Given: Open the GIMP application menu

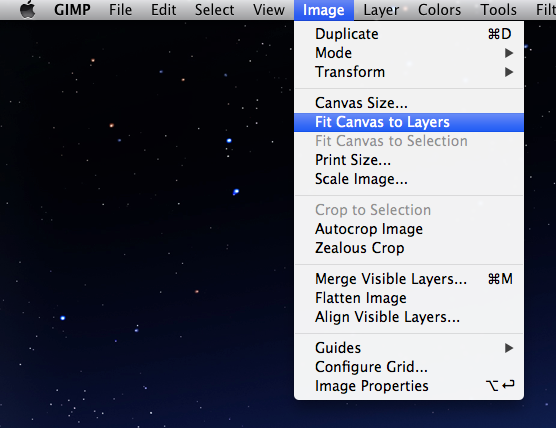Looking at the screenshot, I should 72,10.
